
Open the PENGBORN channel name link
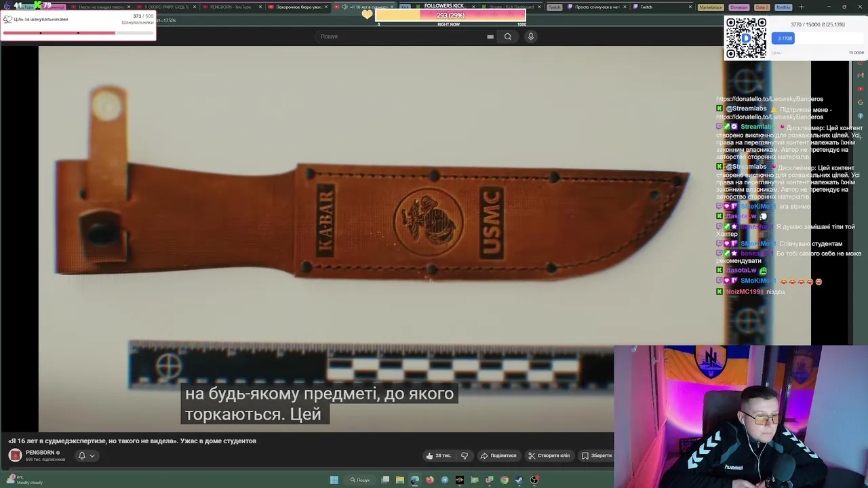(40, 452)
